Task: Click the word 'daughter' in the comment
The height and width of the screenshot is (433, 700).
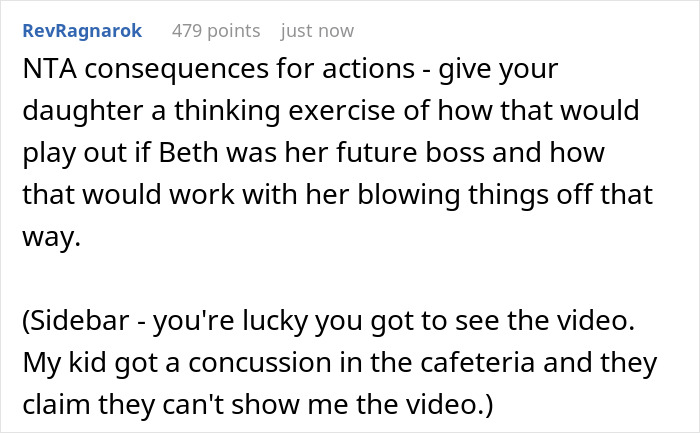Action: (83, 112)
